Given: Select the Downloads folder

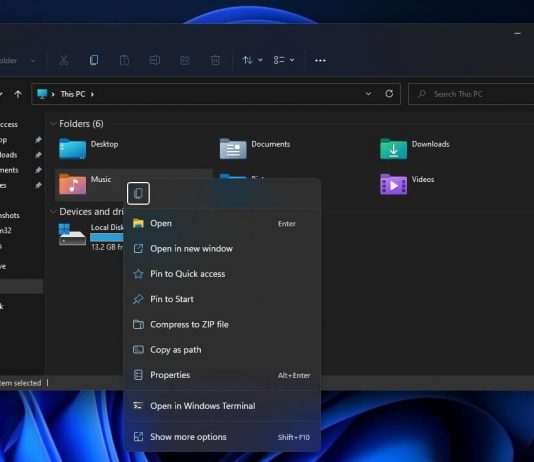Looking at the screenshot, I should (415, 149).
